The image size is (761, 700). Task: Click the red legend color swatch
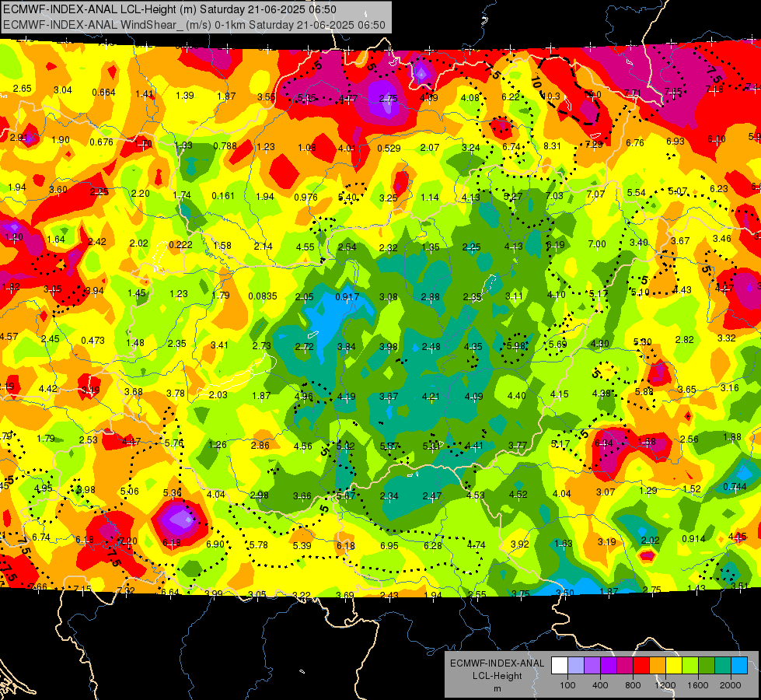point(641,665)
